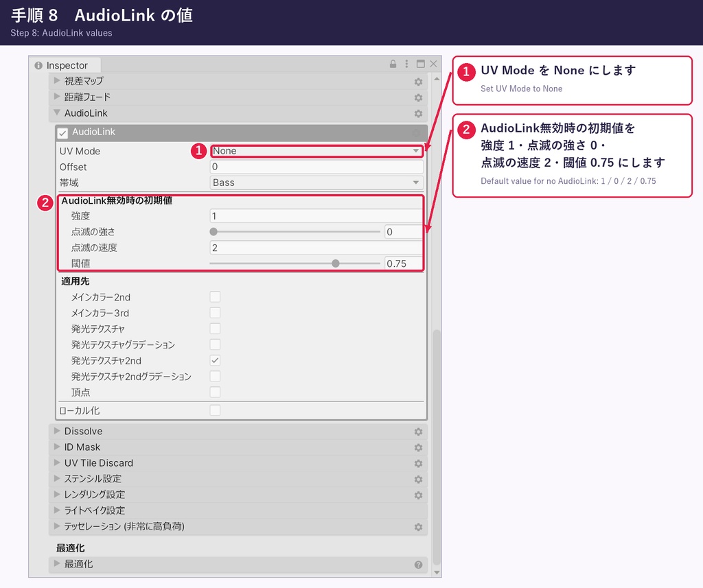703x588 pixels.
Task: Enable the ローカル化 checkbox
Action: 215,410
